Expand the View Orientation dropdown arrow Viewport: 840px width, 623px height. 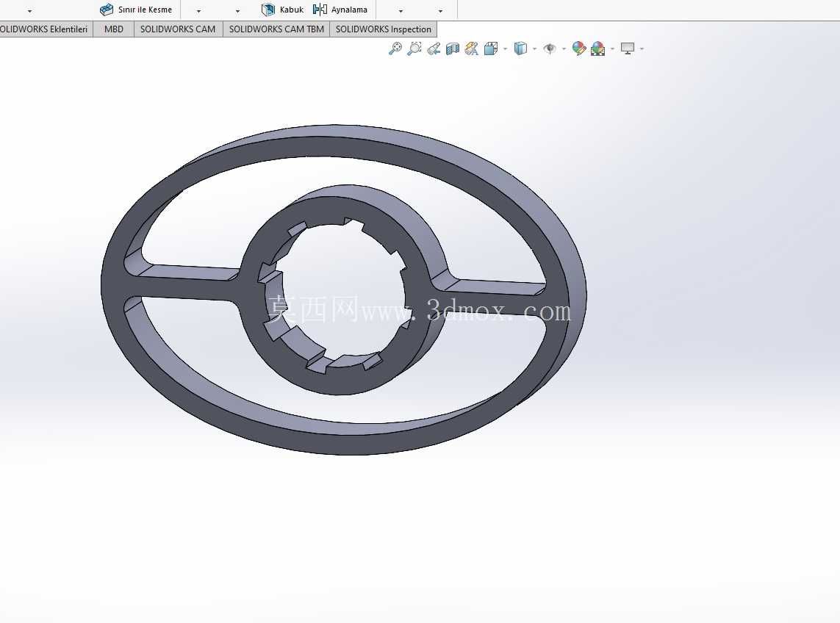point(505,49)
